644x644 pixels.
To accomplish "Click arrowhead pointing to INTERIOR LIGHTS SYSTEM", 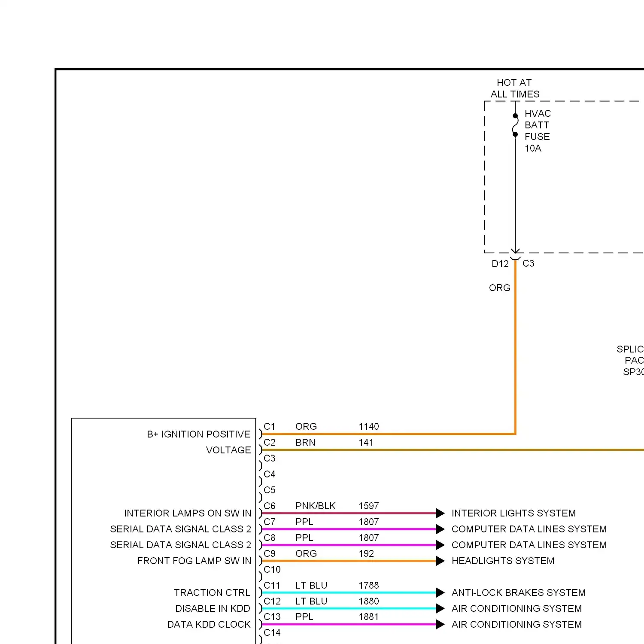I will pos(440,513).
